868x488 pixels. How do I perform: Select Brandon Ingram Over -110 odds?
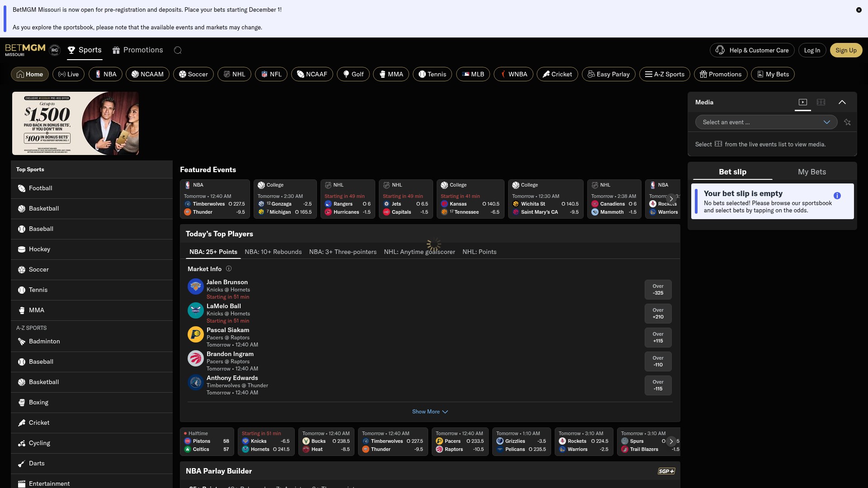point(658,361)
